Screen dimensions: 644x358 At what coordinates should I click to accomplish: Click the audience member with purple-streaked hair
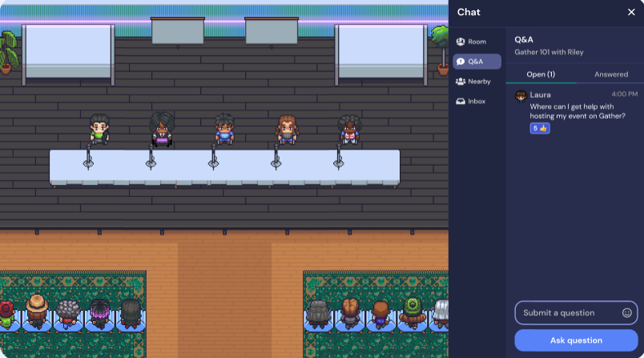99,314
